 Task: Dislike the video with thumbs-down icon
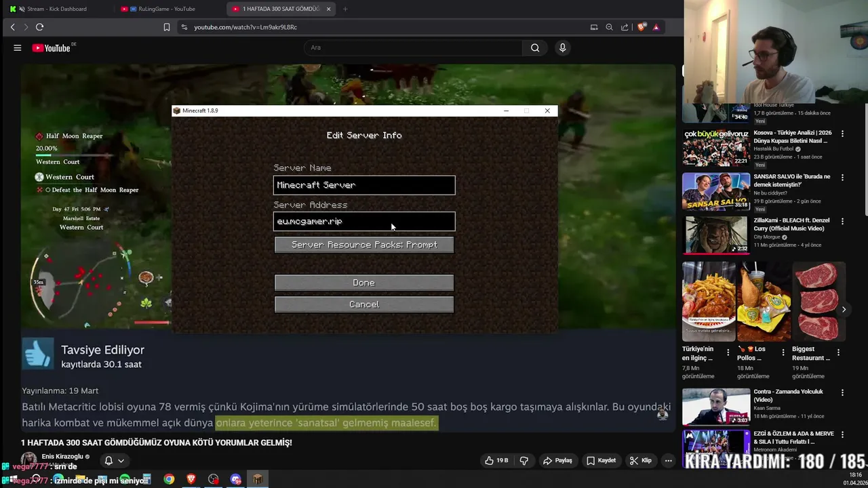pos(524,460)
